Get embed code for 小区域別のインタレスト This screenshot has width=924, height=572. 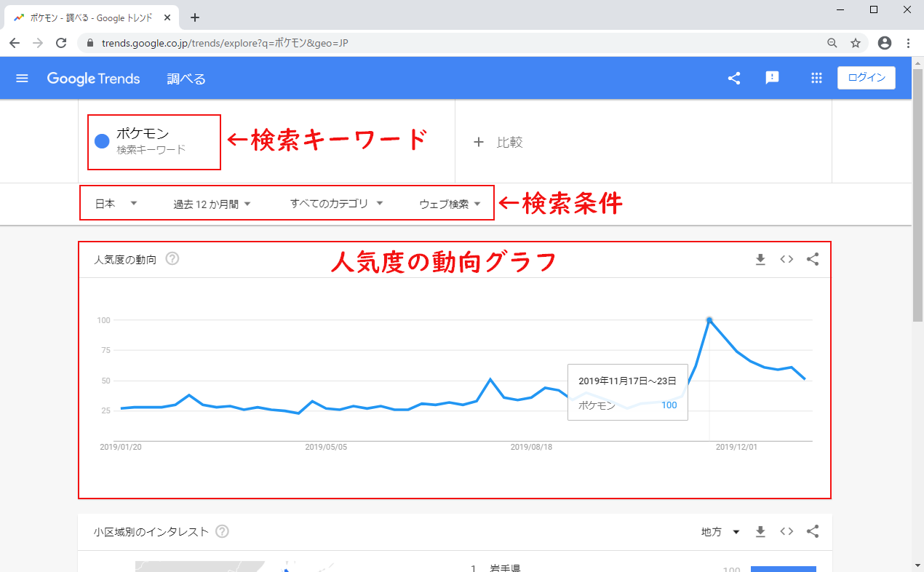click(x=786, y=532)
